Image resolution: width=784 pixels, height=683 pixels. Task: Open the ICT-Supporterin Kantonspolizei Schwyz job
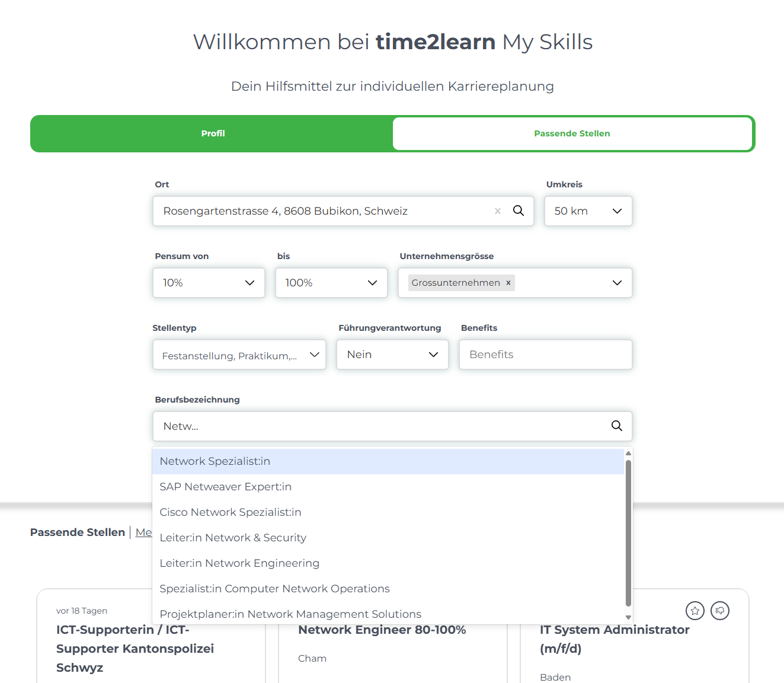(135, 649)
